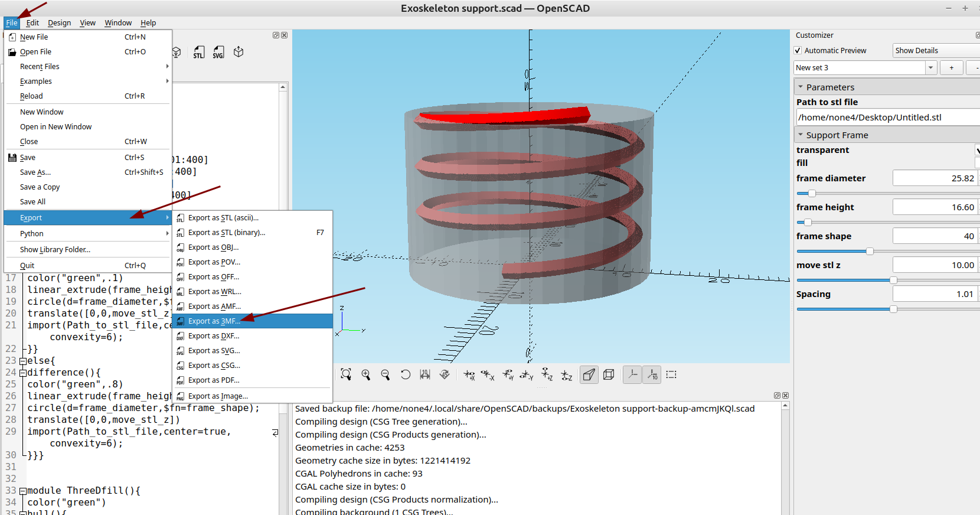Open the Edit menu
Viewport: 980px width, 515px height.
tap(32, 23)
